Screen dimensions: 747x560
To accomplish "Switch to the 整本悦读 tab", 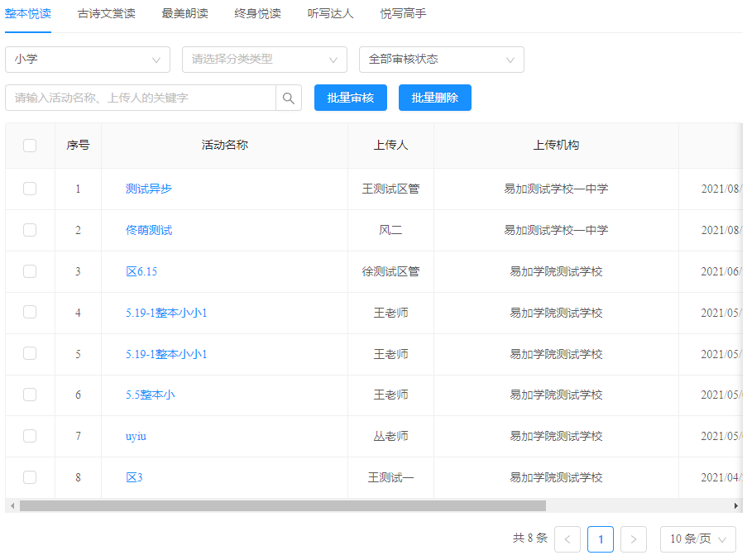I will pos(28,14).
